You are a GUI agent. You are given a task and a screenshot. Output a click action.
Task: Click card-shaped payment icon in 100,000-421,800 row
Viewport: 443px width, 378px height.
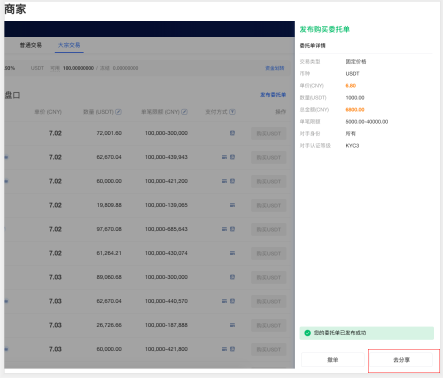224,349
